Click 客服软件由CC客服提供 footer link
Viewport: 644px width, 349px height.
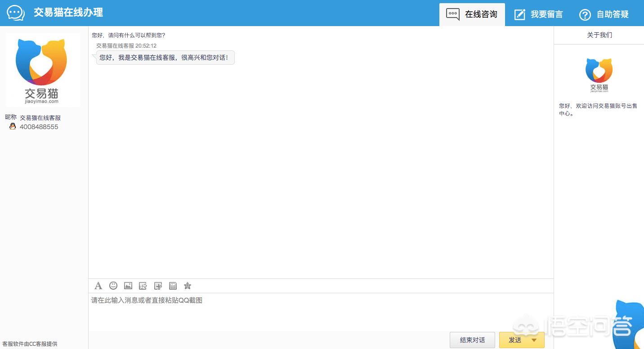30,344
